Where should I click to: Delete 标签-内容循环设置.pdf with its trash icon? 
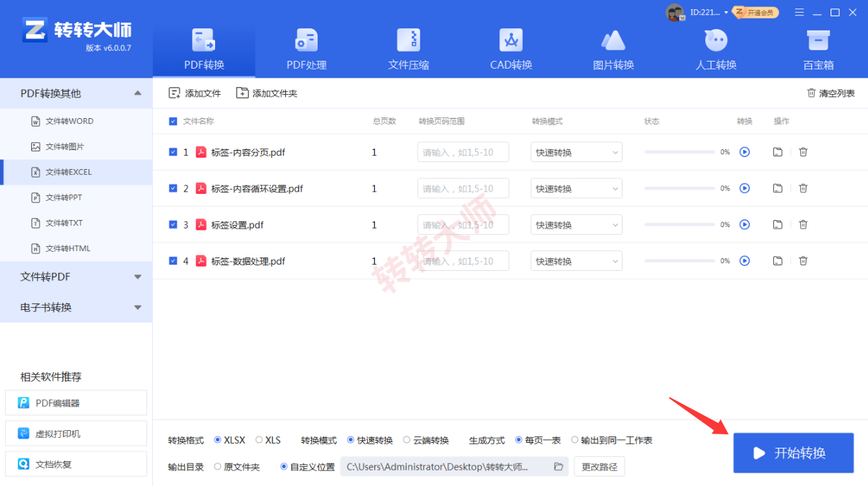(803, 188)
